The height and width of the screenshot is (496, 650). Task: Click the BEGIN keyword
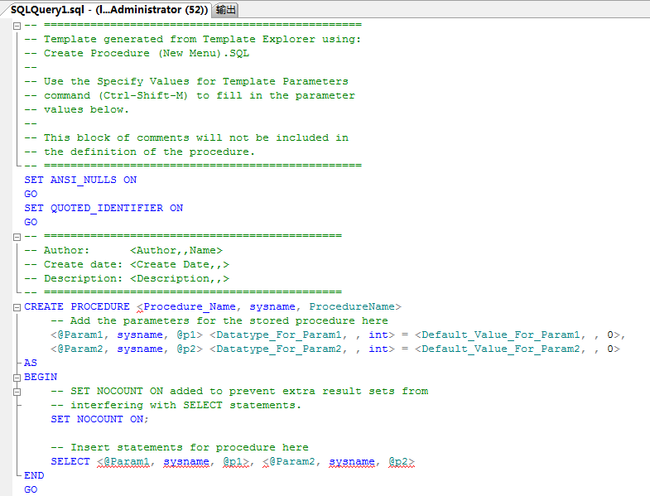click(41, 377)
